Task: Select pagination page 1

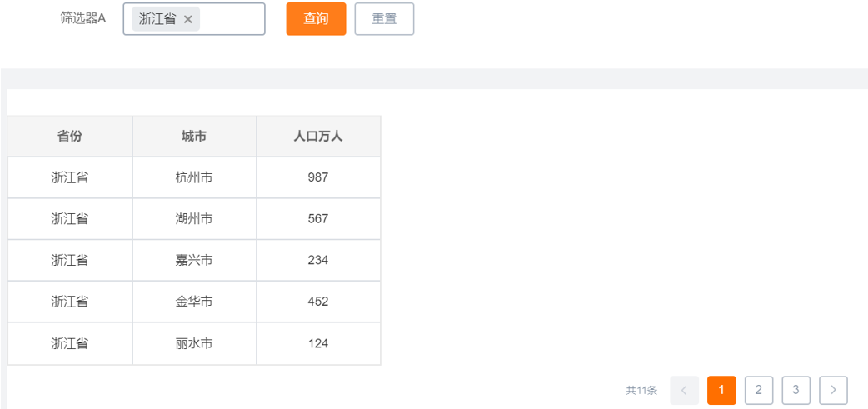Action: coord(721,390)
